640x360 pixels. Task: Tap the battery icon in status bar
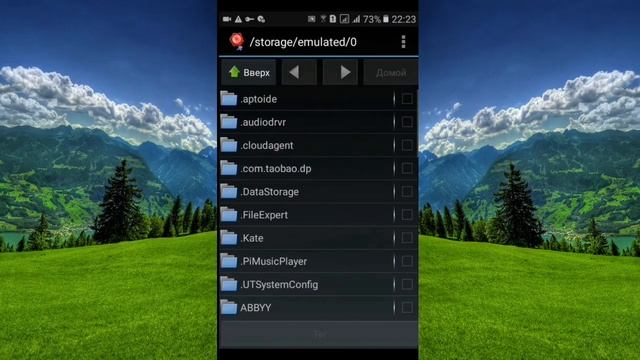click(386, 19)
